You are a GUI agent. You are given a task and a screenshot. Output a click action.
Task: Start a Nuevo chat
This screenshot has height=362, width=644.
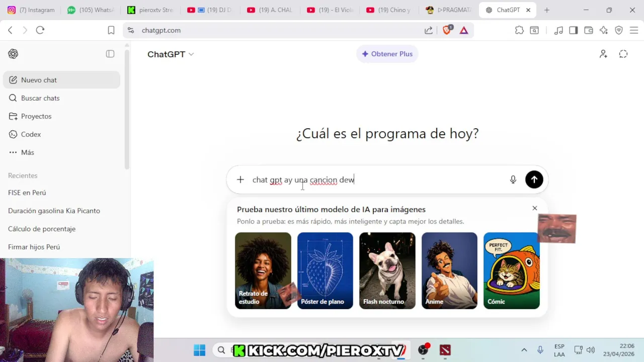click(x=61, y=80)
